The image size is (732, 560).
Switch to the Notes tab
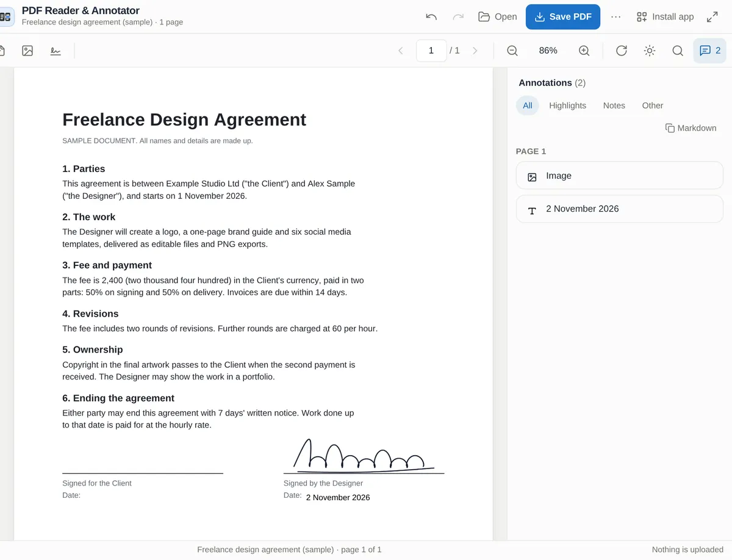click(614, 106)
